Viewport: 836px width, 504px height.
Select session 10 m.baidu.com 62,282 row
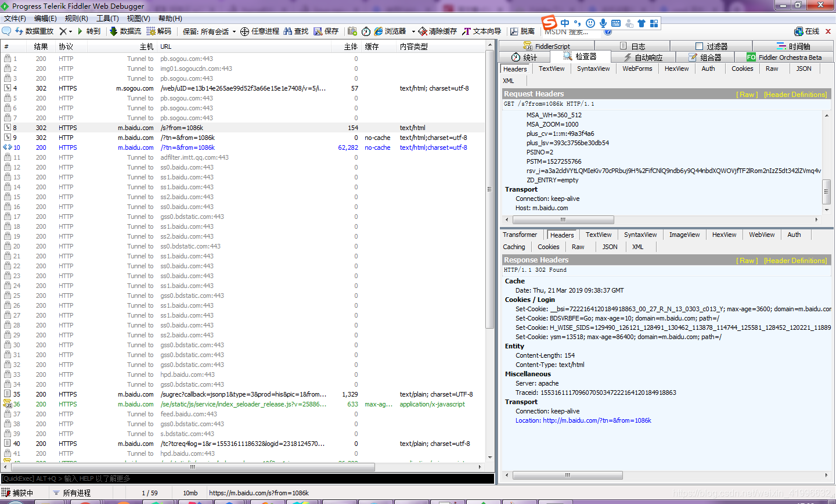[x=243, y=147]
